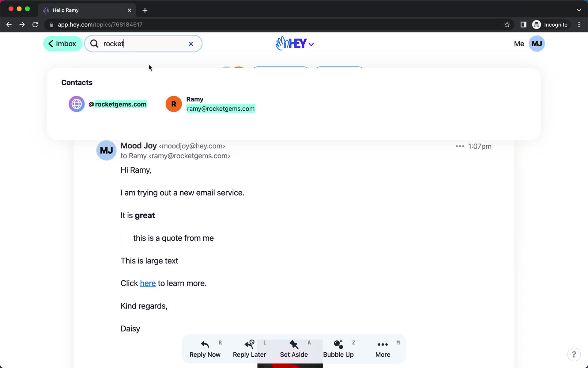Enable browser extensions panel

[523, 25]
